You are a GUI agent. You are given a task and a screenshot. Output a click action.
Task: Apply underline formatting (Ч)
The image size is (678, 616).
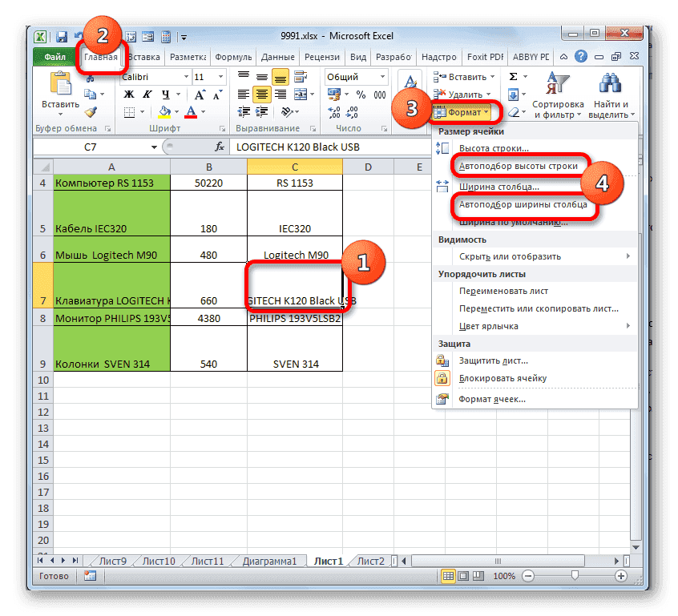164,95
